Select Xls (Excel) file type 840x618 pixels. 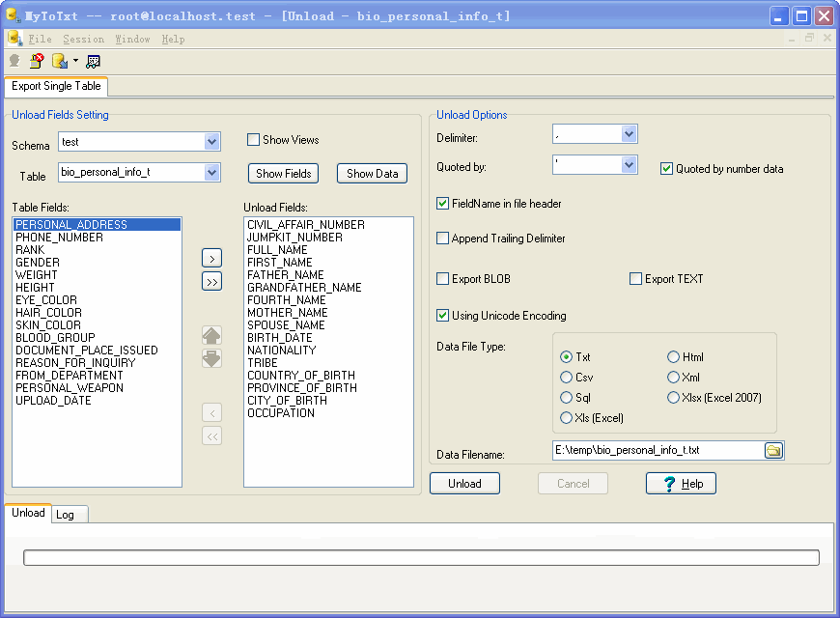coord(566,418)
